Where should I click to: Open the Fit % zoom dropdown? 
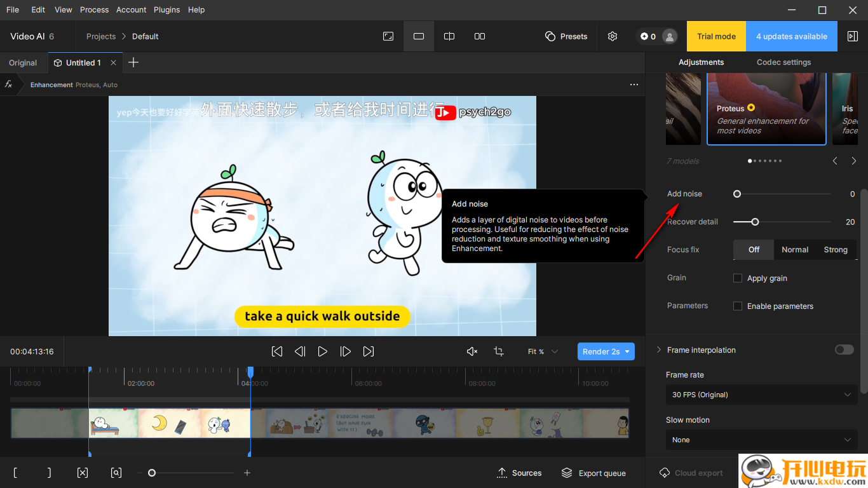pyautogui.click(x=543, y=351)
